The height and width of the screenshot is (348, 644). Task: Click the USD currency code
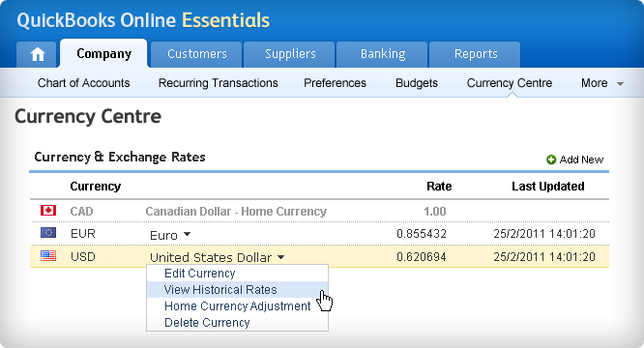tap(83, 257)
